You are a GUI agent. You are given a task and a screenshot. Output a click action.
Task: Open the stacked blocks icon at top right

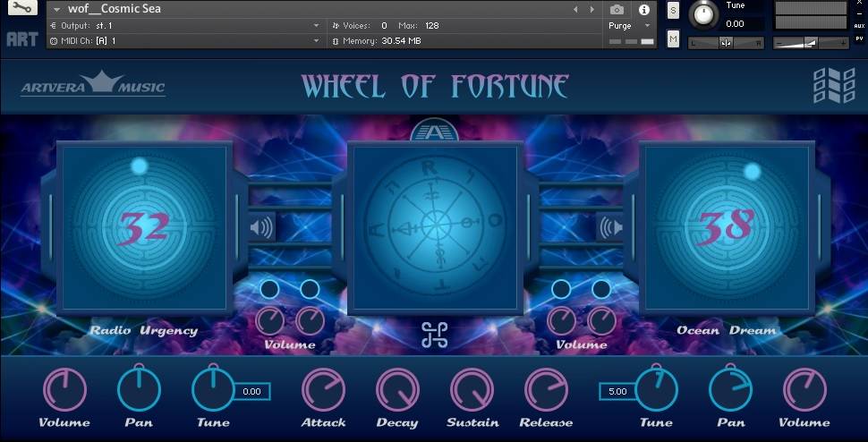833,86
